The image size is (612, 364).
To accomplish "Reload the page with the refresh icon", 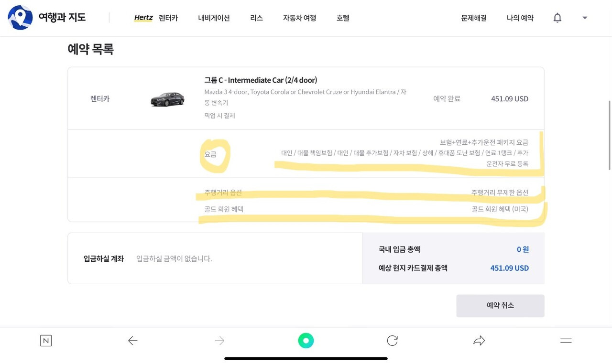I will 392,341.
